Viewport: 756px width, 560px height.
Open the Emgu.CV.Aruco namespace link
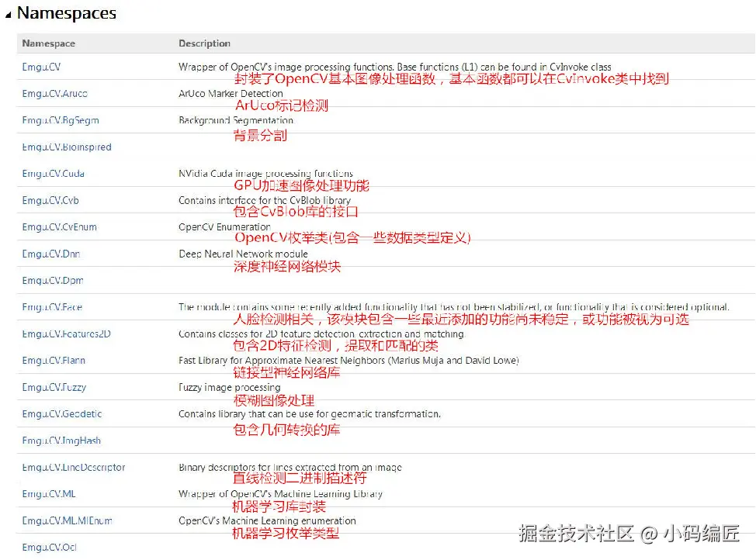tap(55, 94)
